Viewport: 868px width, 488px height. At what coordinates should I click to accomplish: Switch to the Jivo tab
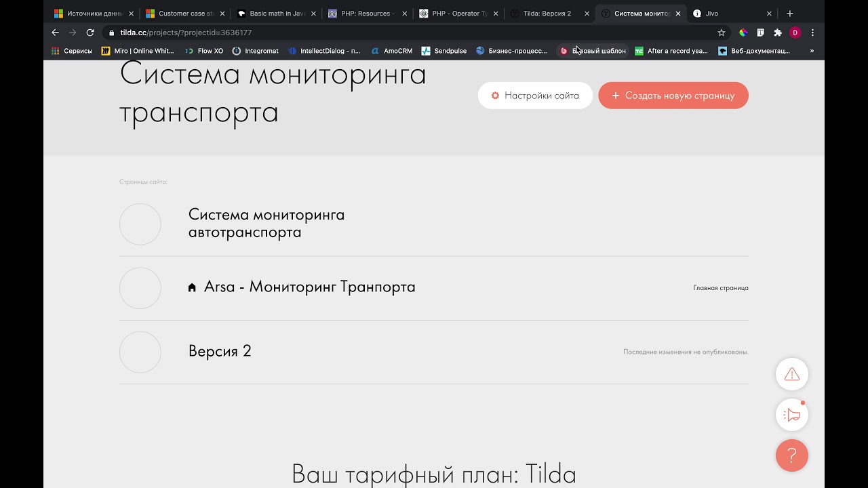(732, 14)
